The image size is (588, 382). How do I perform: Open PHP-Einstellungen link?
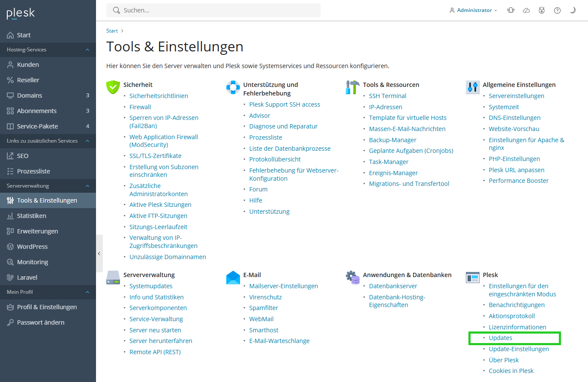(514, 159)
